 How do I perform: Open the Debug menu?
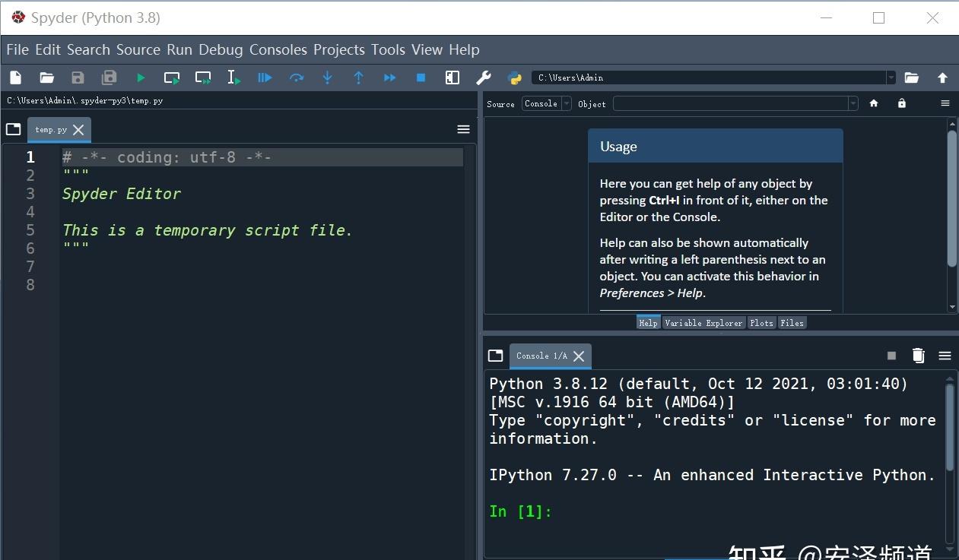pyautogui.click(x=221, y=49)
